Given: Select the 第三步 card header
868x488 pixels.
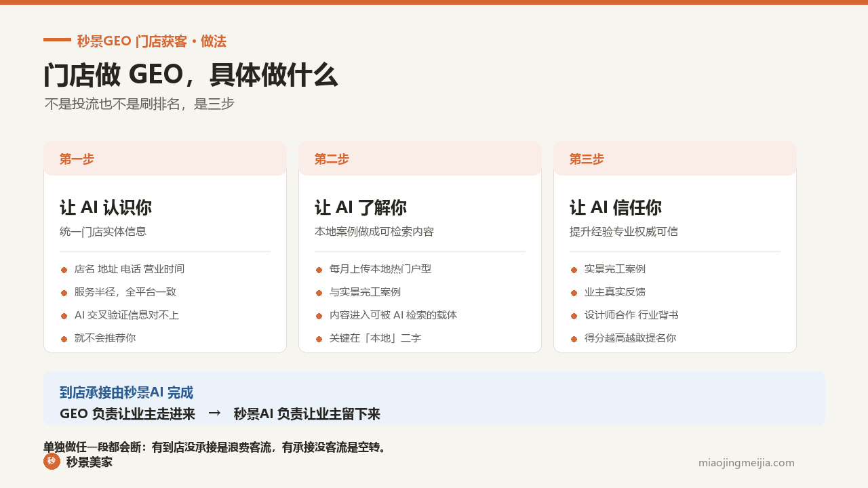Looking at the screenshot, I should tap(675, 159).
